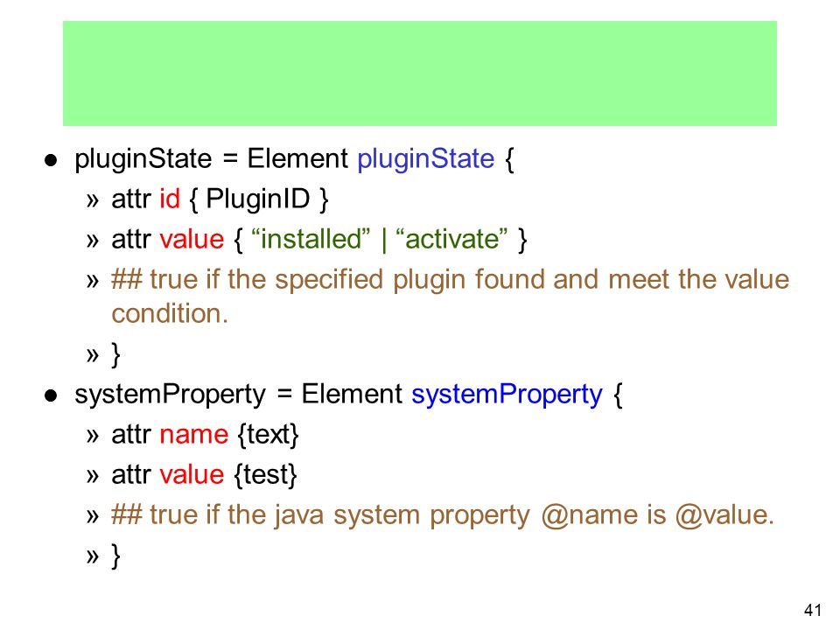Click the second bullet point dot

tap(51, 395)
